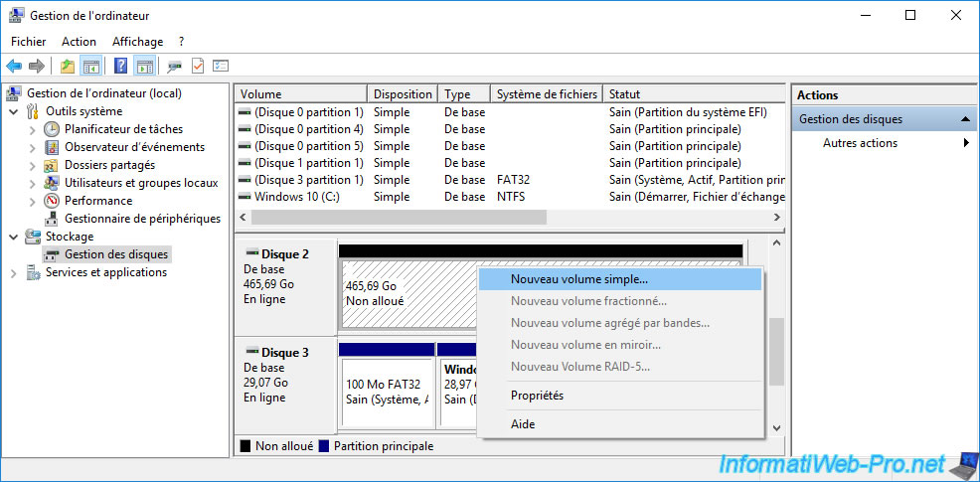
Task: Expand the Services et applications node
Action: click(x=14, y=272)
